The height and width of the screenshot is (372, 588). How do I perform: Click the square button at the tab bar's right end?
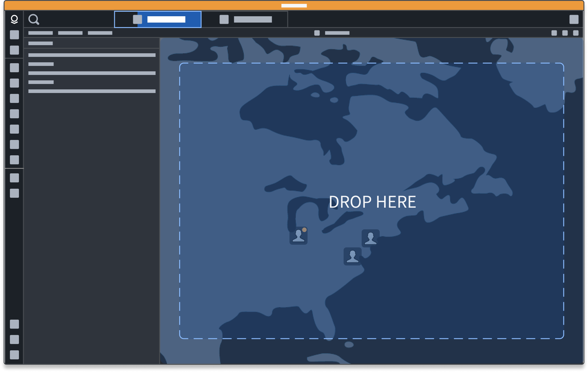point(574,20)
